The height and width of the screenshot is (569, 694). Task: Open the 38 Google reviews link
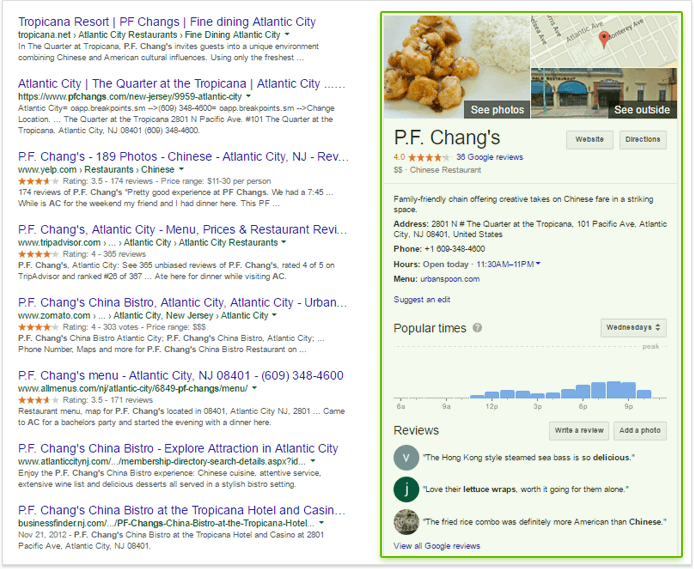490,157
